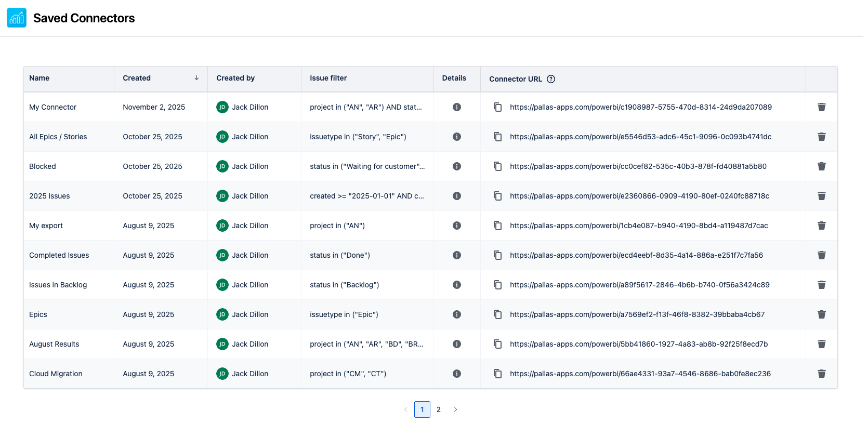Delete the Epics connector
Viewport: 868px width, 423px height.
tap(822, 314)
